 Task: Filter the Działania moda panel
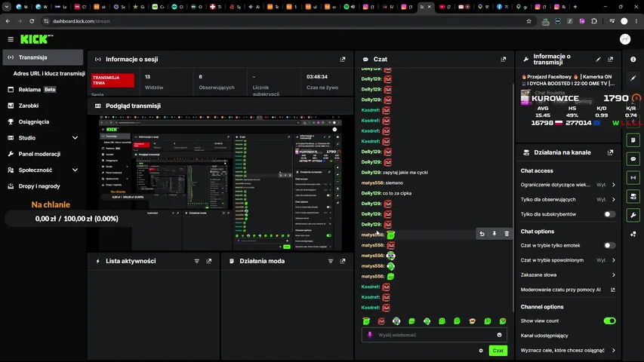click(x=331, y=261)
